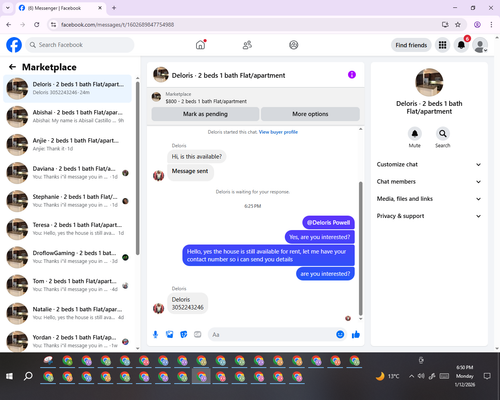The height and width of the screenshot is (400, 500).
Task: Open Tom conversation in list
Action: click(x=67, y=285)
